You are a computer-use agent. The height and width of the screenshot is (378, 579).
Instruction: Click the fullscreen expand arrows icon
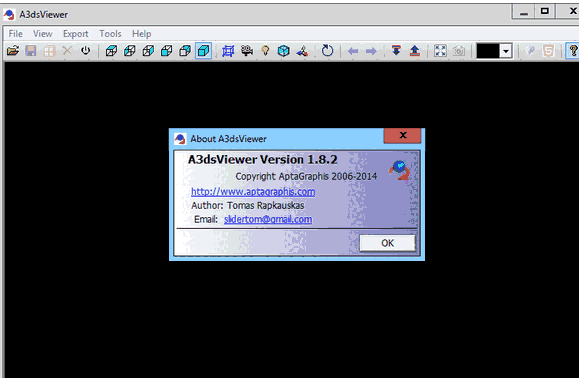coord(440,51)
